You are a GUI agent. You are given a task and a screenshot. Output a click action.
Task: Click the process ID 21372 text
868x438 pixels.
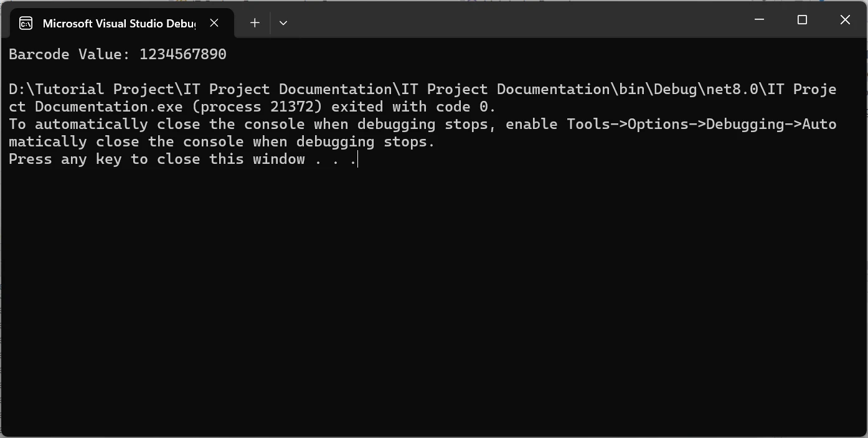[x=291, y=107]
